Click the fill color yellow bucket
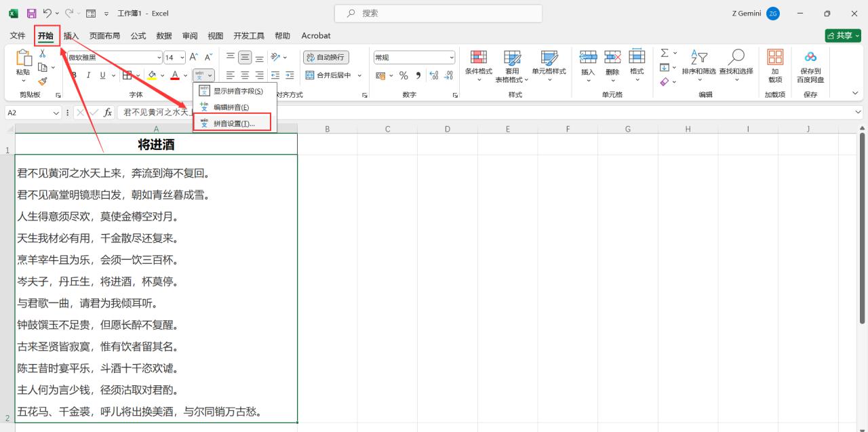Viewport: 868px width, 432px height. 153,75
